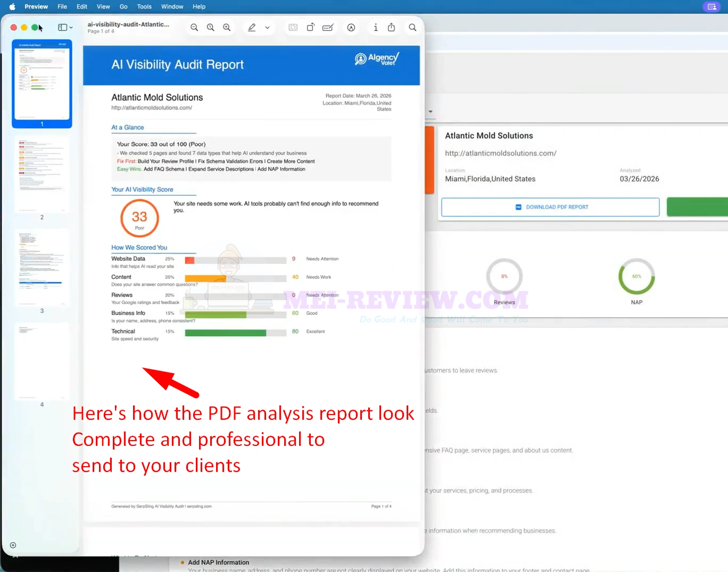Viewport: 728px width, 572px height.
Task: Click the zoom out magnifier icon
Action: (x=194, y=28)
